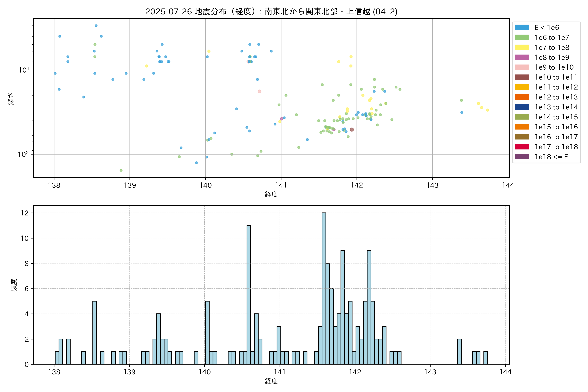Click the tallest histogram bar of 12
This screenshot has width=588, height=392.
point(324,288)
